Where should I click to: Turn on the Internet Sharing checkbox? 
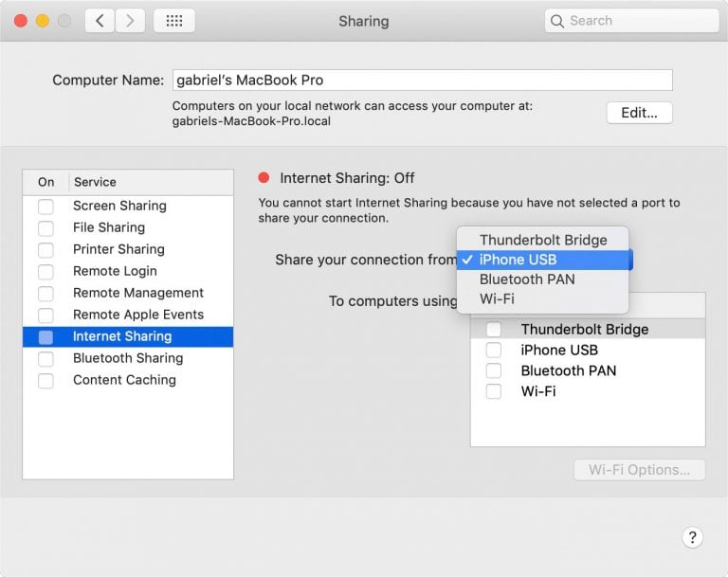click(x=45, y=336)
